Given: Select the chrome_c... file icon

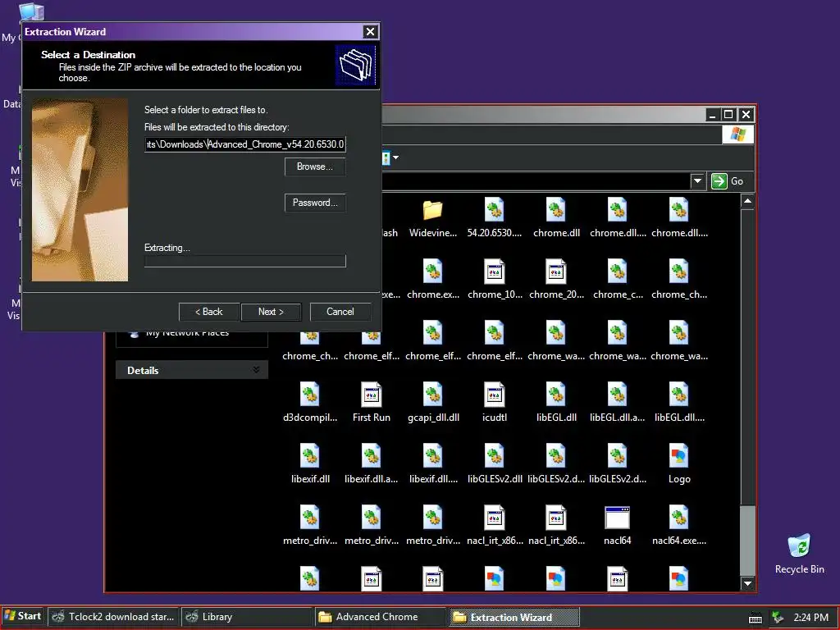Looking at the screenshot, I should click(617, 272).
